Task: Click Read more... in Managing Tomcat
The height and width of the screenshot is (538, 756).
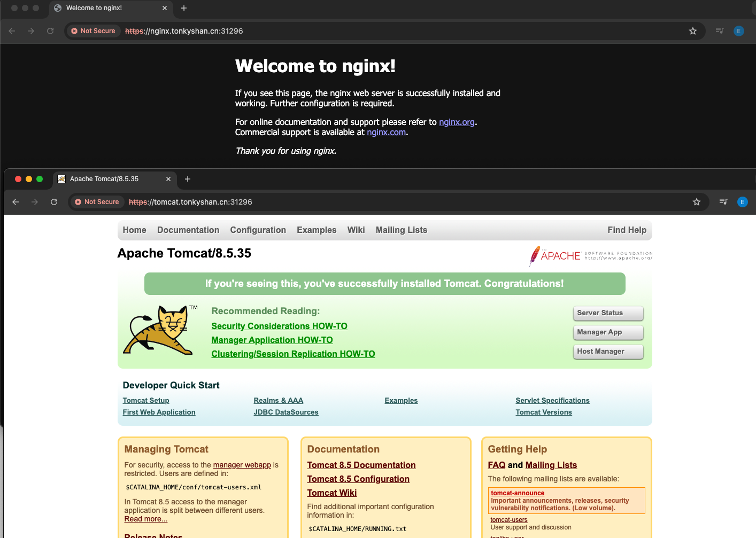Action: (146, 519)
